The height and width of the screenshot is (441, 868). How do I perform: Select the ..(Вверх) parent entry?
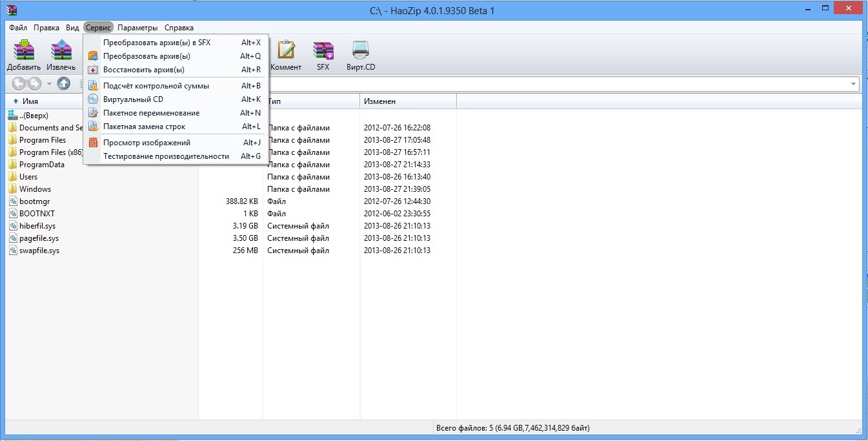point(34,116)
